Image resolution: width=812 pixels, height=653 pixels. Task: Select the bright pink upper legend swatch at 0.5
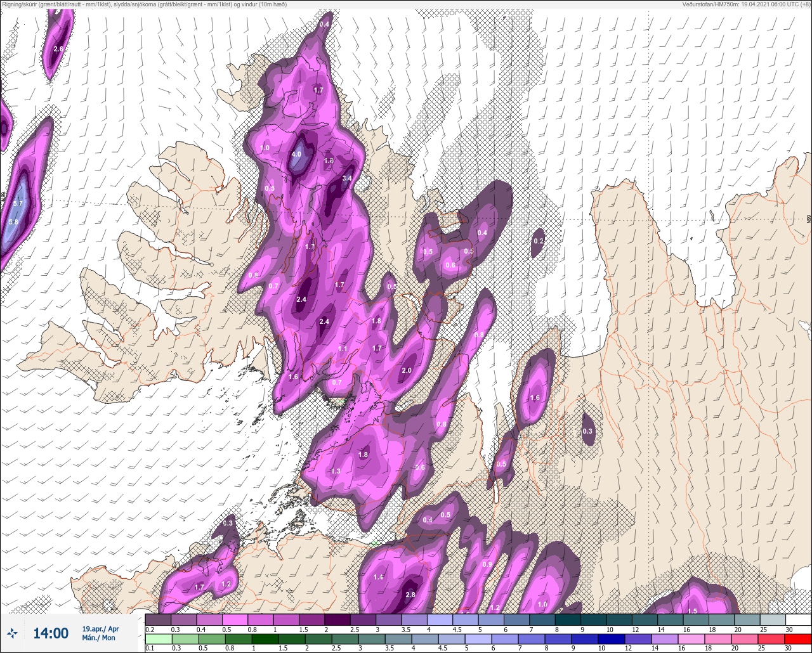pos(235,619)
